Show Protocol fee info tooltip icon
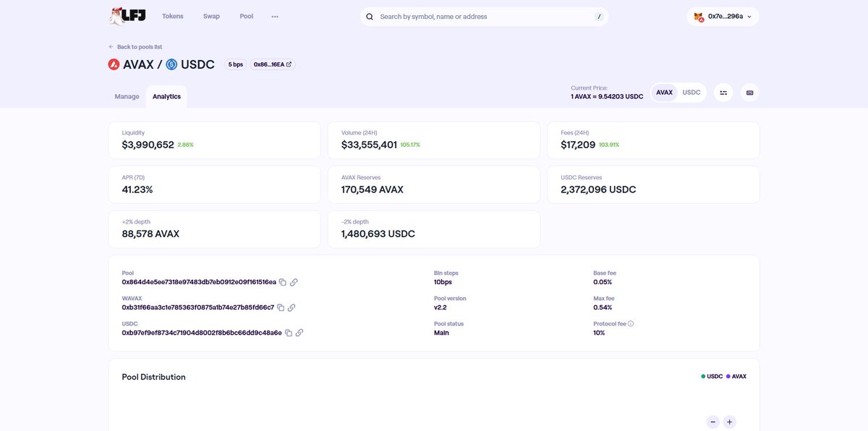 [x=631, y=324]
